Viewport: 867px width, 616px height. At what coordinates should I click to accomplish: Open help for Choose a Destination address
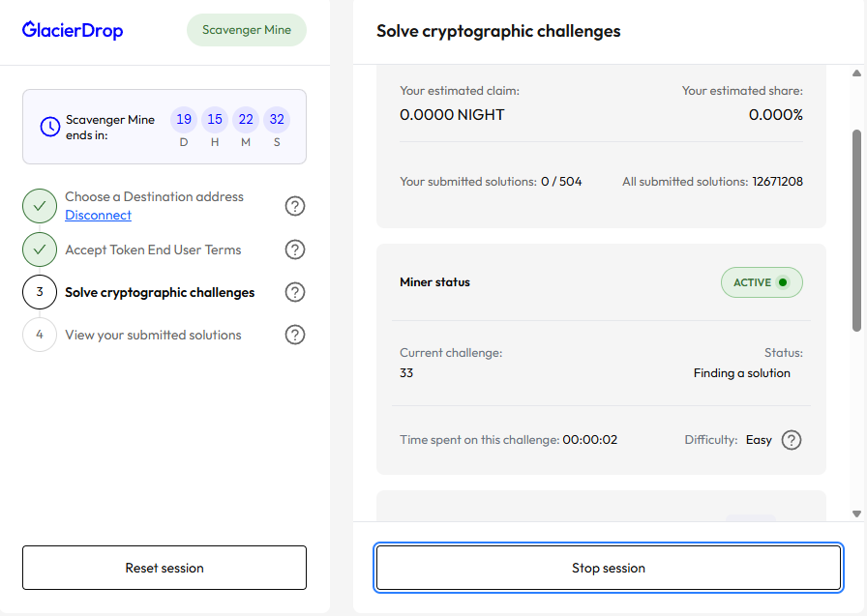click(295, 206)
